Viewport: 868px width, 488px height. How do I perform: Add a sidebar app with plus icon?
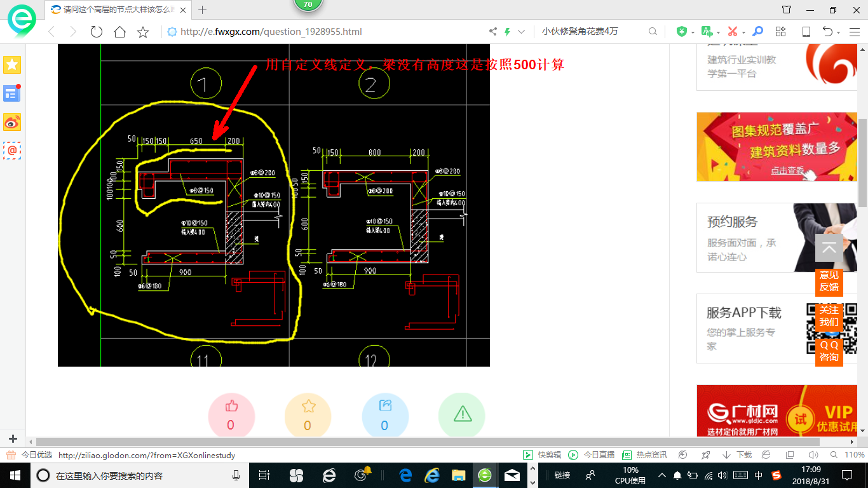(13, 438)
